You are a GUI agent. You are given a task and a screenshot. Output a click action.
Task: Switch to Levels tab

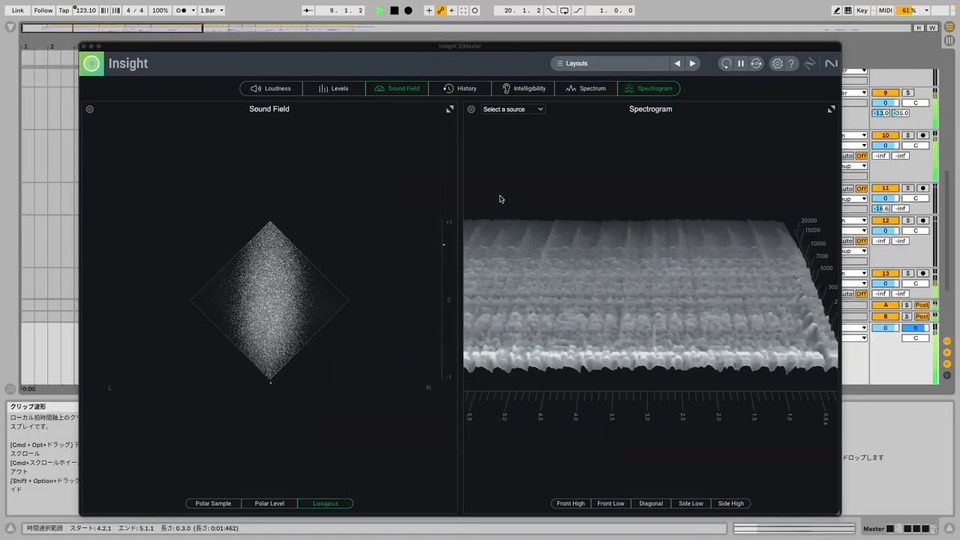point(334,88)
